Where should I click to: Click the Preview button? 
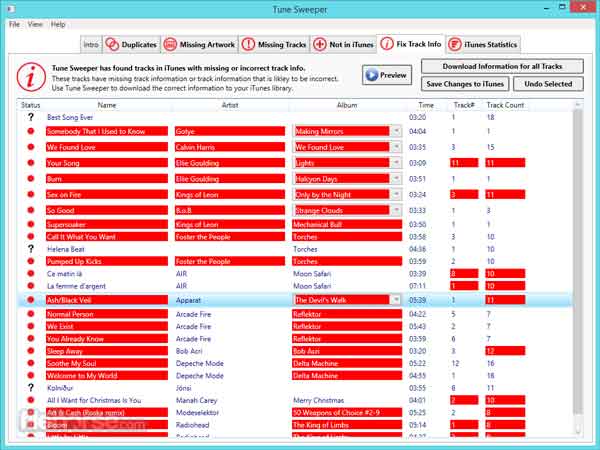[x=387, y=75]
